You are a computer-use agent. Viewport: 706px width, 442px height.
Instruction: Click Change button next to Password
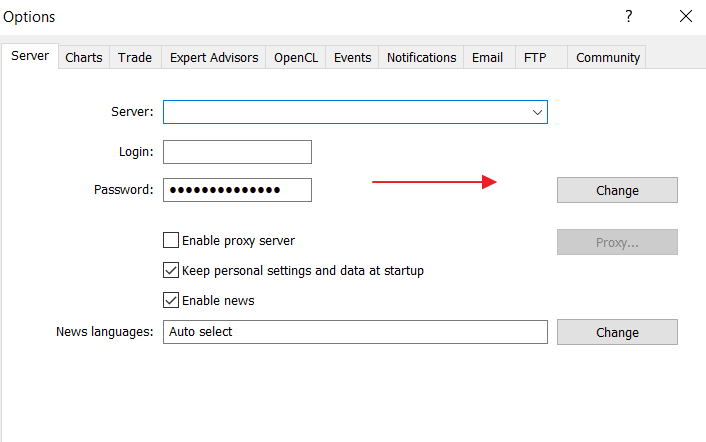tap(617, 190)
